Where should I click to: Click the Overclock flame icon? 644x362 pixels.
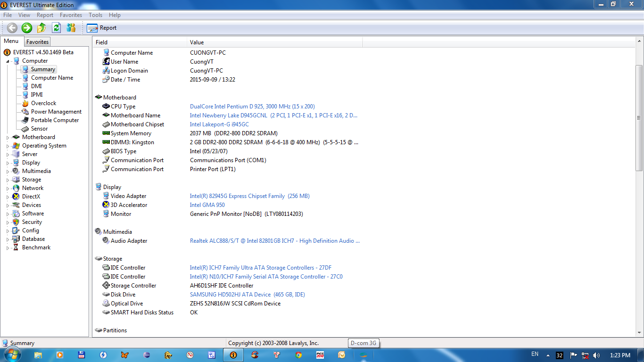[x=25, y=103]
